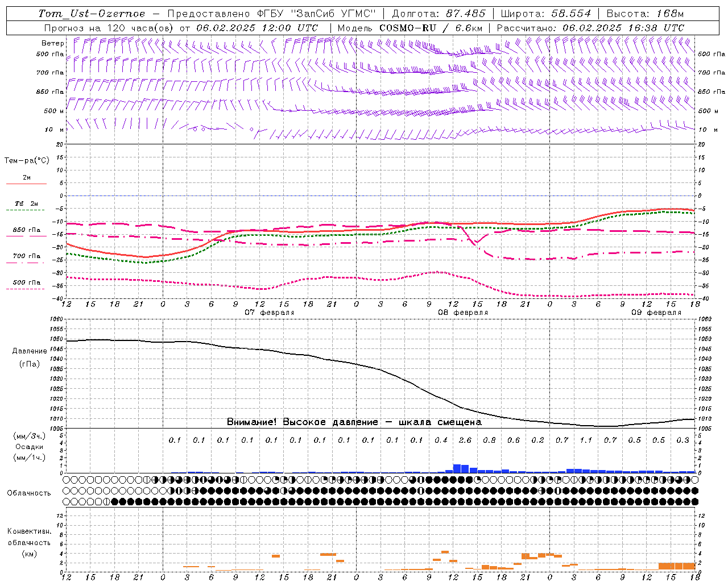
Task: Click the "Ветер" wind panel label
Action: [x=53, y=43]
